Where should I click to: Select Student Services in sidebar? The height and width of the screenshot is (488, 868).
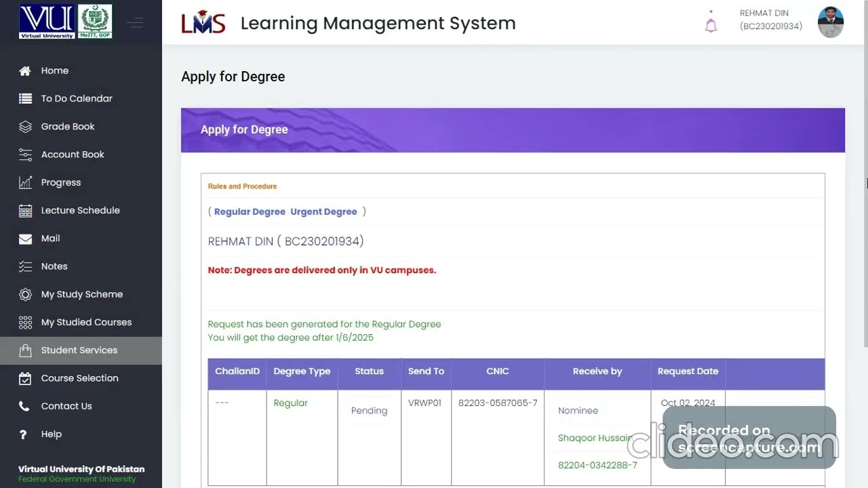tap(81, 350)
